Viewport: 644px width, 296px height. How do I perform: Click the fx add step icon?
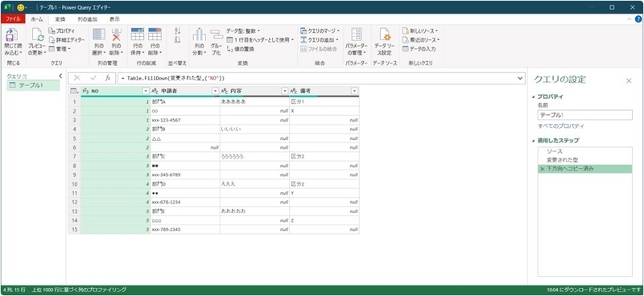click(108, 78)
